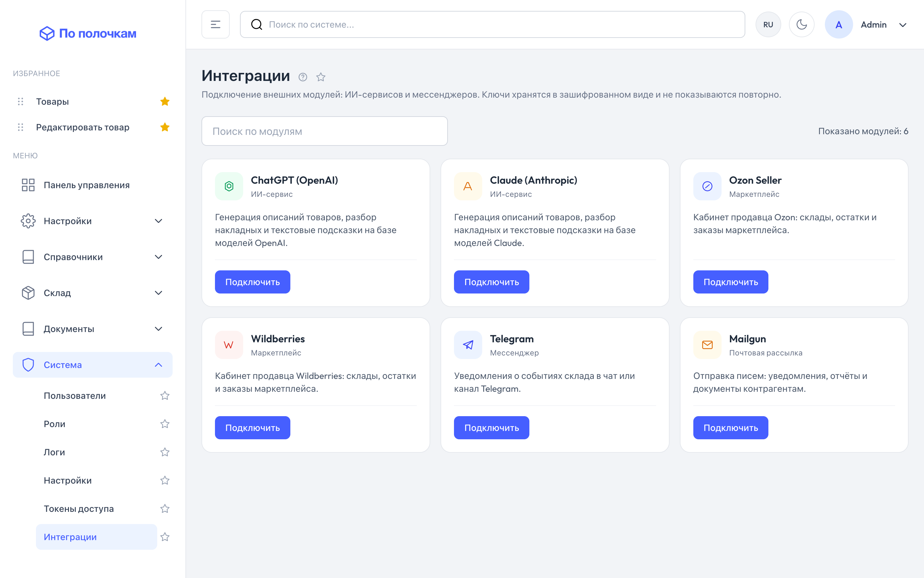The width and height of the screenshot is (924, 578).
Task: Open the RU language selector
Action: [x=768, y=24]
